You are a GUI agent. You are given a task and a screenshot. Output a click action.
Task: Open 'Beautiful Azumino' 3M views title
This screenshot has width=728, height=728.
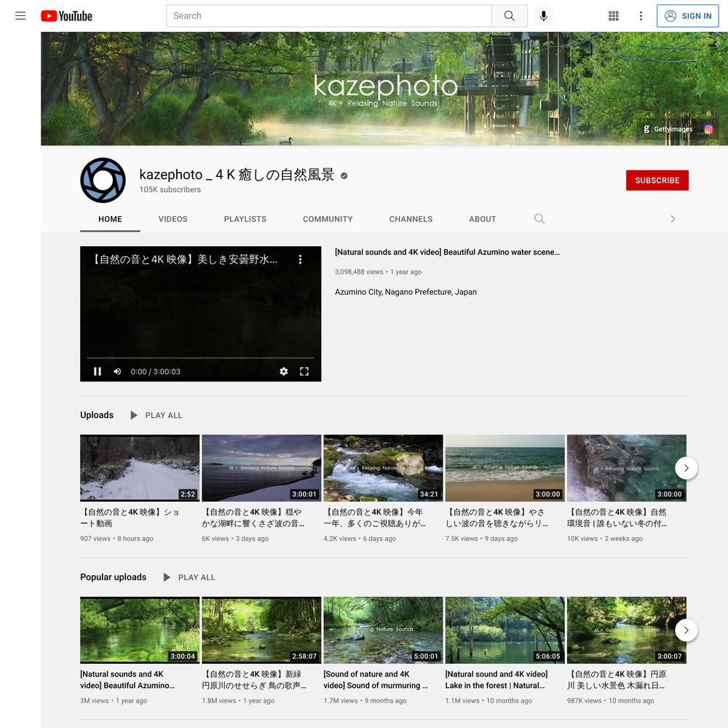click(127, 680)
